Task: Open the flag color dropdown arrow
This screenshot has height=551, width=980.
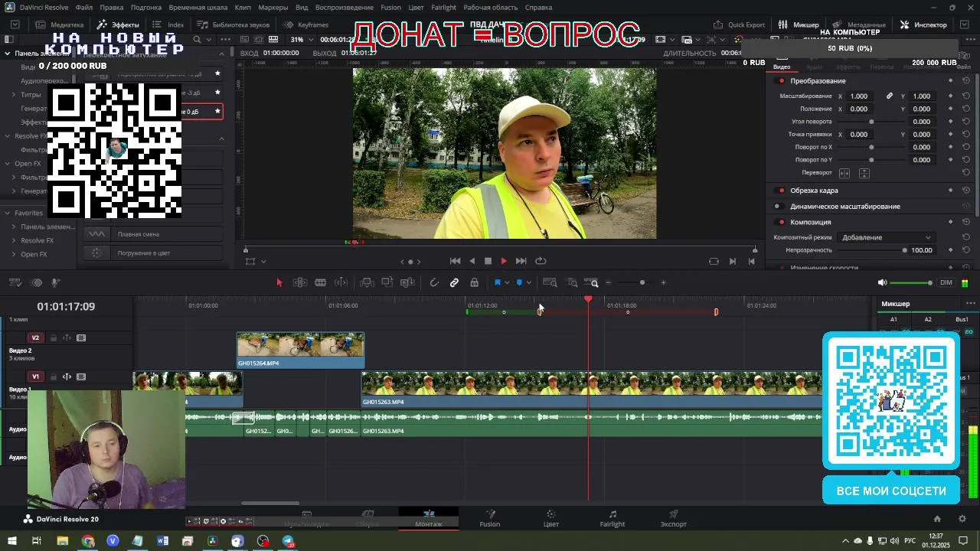Action: point(507,283)
